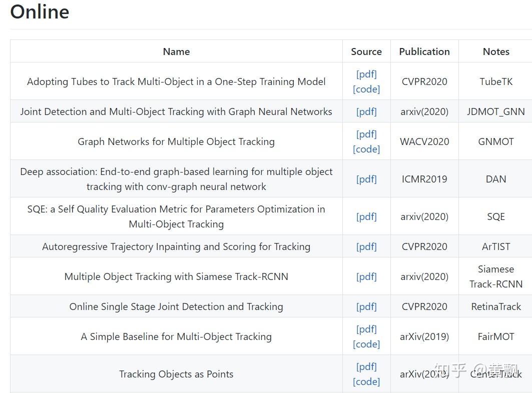Click the Online section heading

pyautogui.click(x=40, y=12)
